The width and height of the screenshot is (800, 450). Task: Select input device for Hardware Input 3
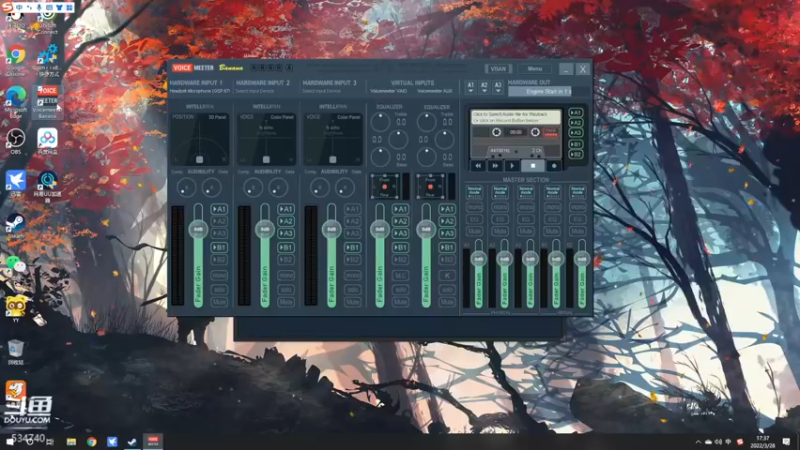(321, 91)
